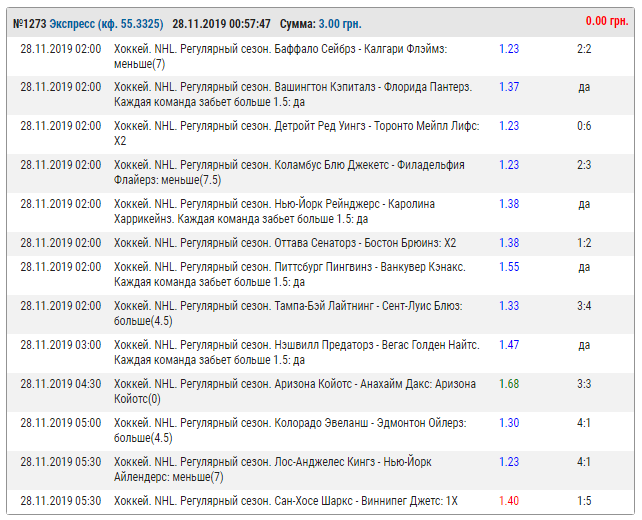The width and height of the screenshot is (642, 520).
Task: Select date 28.11.2019 05:30 in Лос-Анджелес row
Action: pyautogui.click(x=61, y=461)
